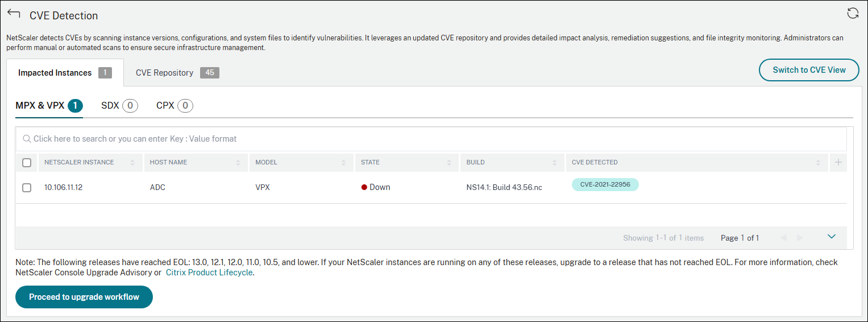Select all rows with the header checkbox
This screenshot has width=868, height=322.
point(27,163)
